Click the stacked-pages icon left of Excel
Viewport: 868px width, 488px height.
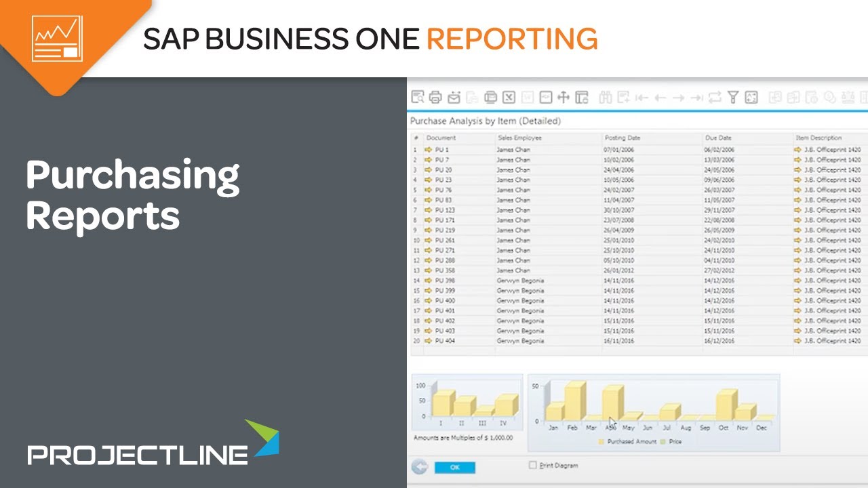click(x=490, y=98)
